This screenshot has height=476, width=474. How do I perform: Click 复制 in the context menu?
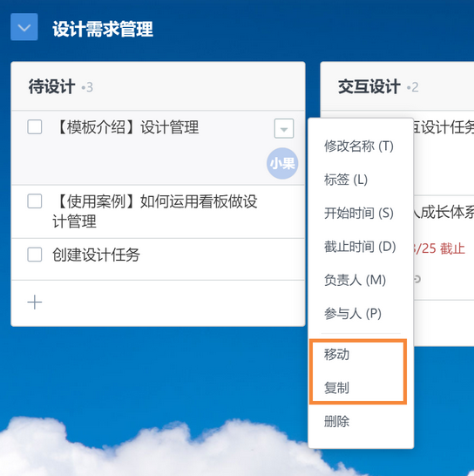[x=336, y=388]
